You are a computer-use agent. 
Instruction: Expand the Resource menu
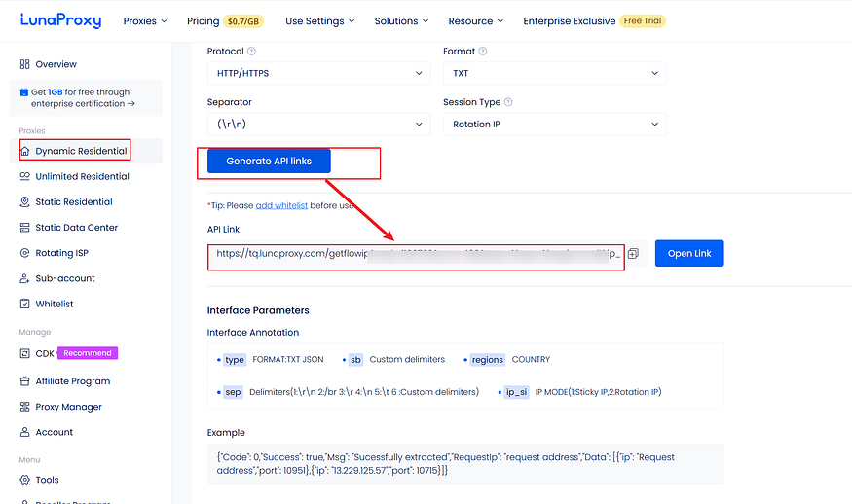click(476, 21)
